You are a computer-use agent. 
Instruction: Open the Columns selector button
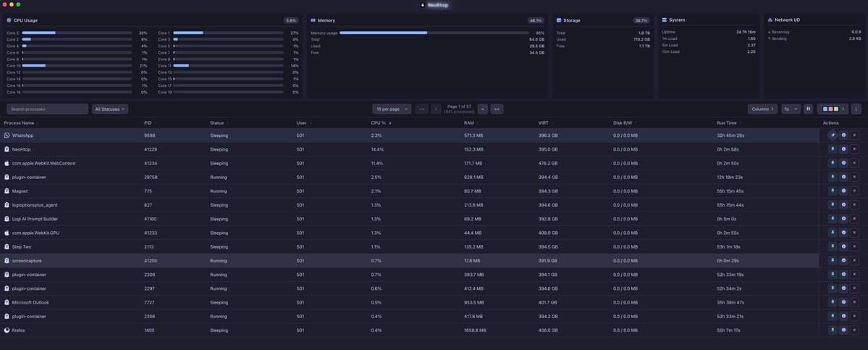762,109
